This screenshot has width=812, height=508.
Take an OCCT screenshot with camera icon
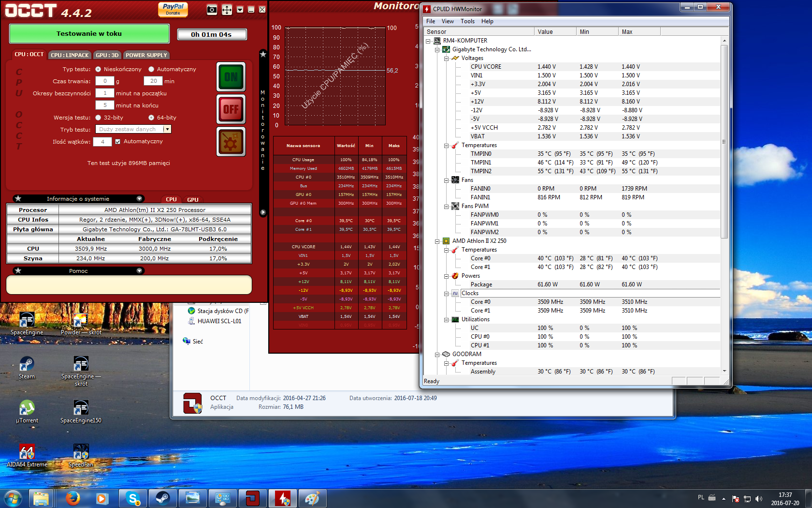212,10
